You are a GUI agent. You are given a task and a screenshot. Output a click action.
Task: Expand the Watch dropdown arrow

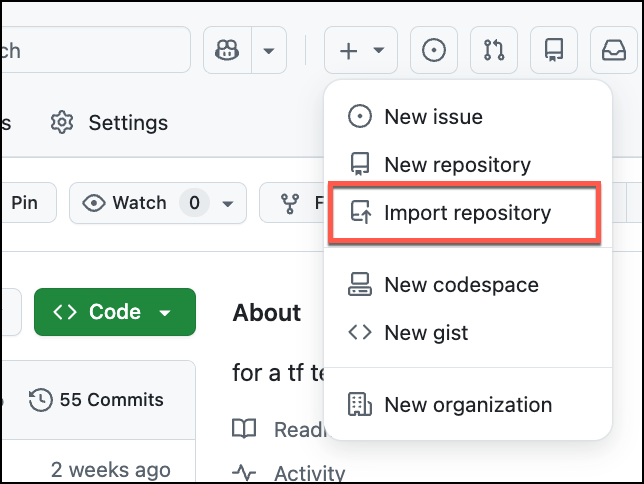[x=228, y=203]
